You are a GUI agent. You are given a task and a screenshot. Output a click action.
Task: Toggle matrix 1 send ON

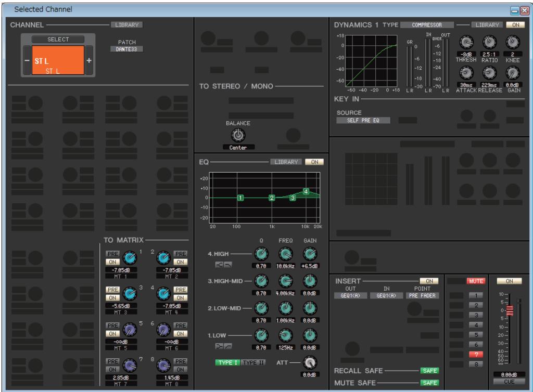(112, 262)
